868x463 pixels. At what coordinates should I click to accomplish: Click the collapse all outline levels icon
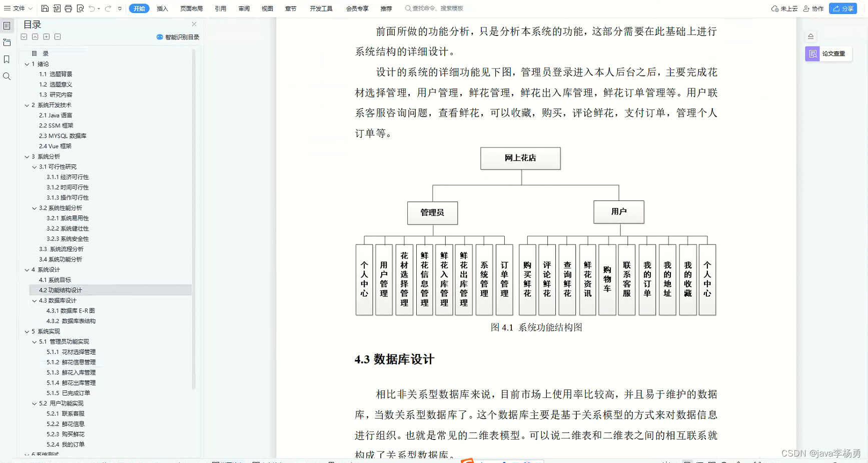click(35, 36)
